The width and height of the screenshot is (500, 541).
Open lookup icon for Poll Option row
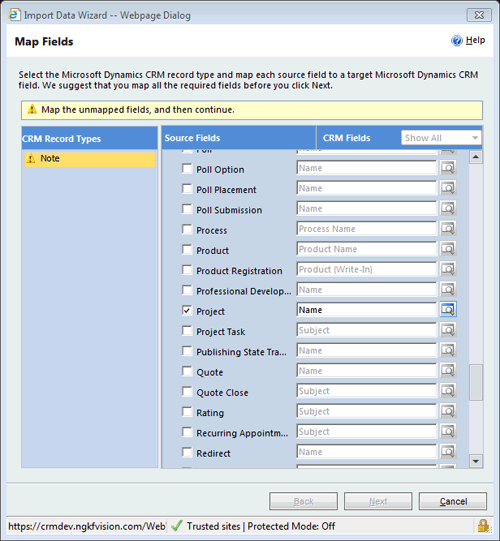click(x=448, y=168)
